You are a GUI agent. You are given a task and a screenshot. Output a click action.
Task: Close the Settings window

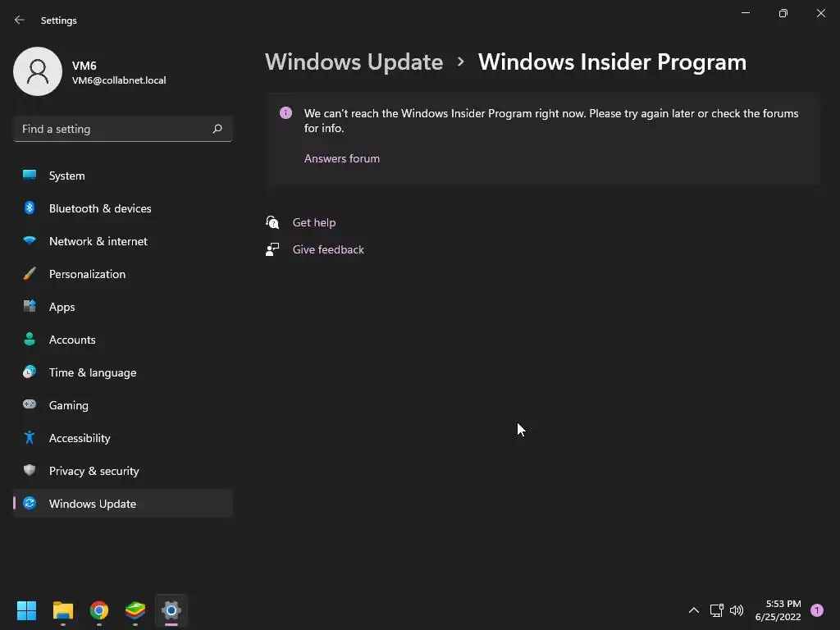coord(820,13)
